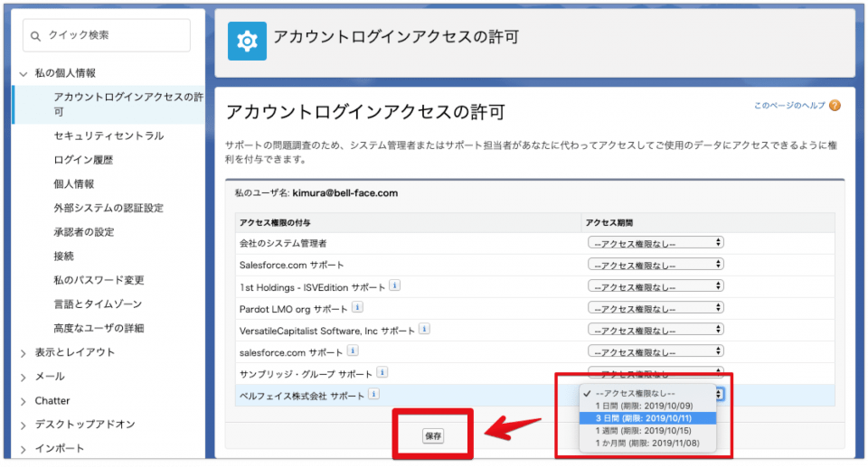868x467 pixels.
Task: Click info icon beside 1st Holdings ISVEdition
Action: point(394,285)
